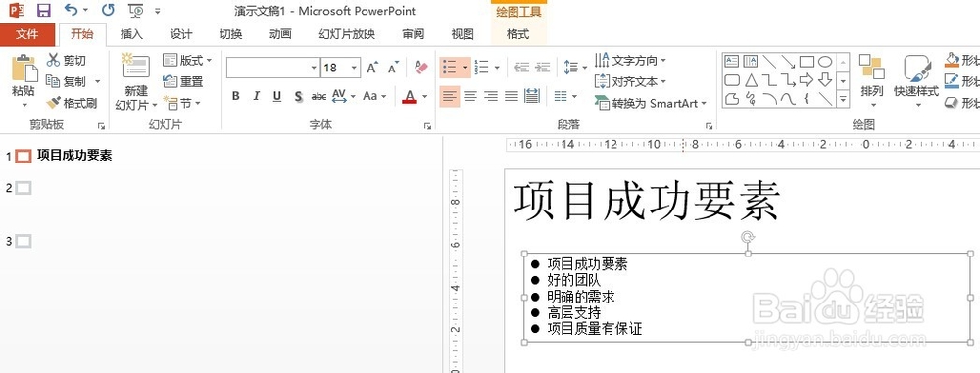
Task: Increase list indent level icon
Action: point(543,68)
